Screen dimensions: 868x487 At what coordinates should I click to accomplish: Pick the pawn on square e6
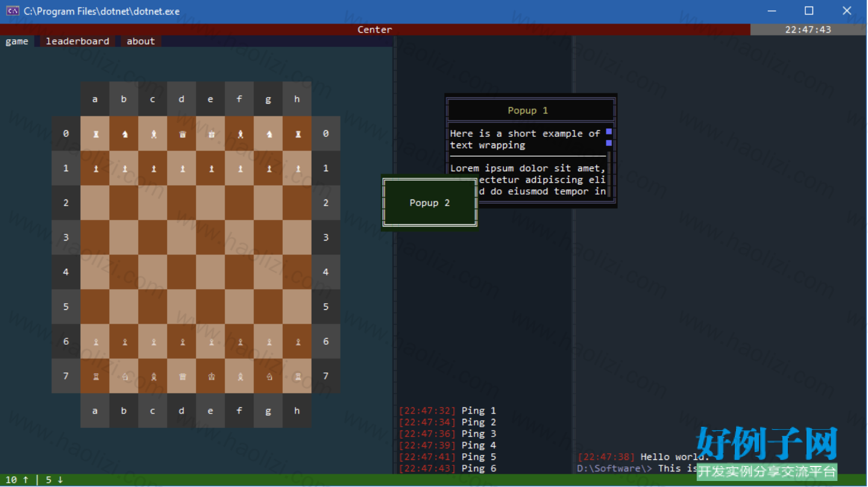click(x=211, y=342)
